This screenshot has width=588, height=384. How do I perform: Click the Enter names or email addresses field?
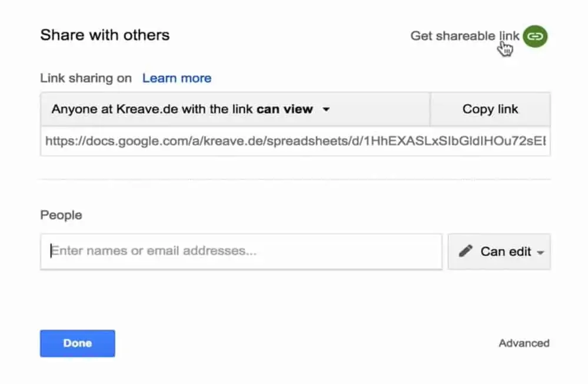click(241, 251)
